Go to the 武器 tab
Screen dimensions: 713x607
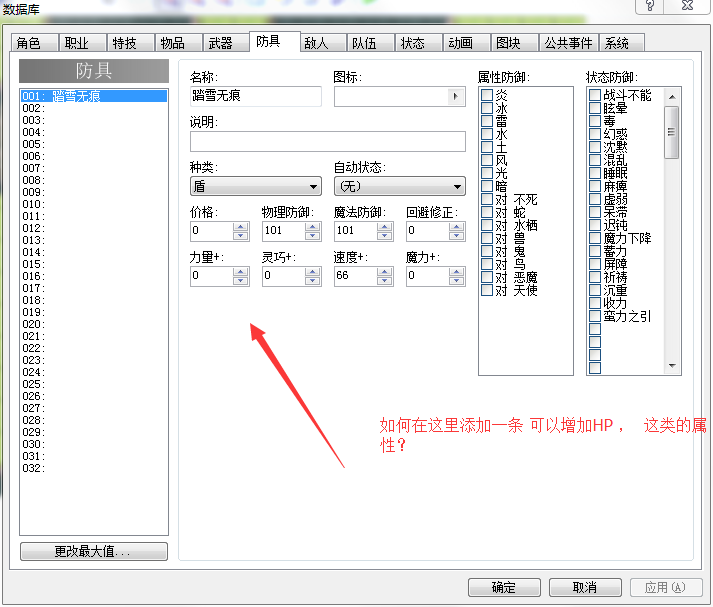(x=226, y=43)
